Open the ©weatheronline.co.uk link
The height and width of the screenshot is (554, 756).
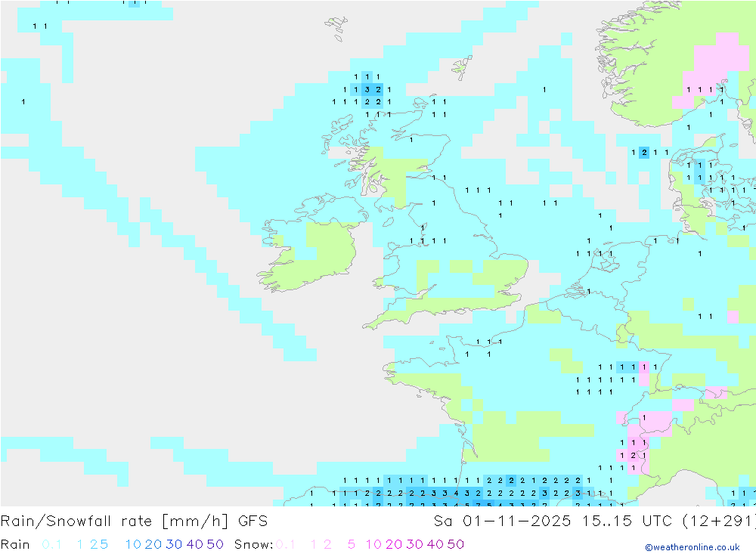pos(692,547)
